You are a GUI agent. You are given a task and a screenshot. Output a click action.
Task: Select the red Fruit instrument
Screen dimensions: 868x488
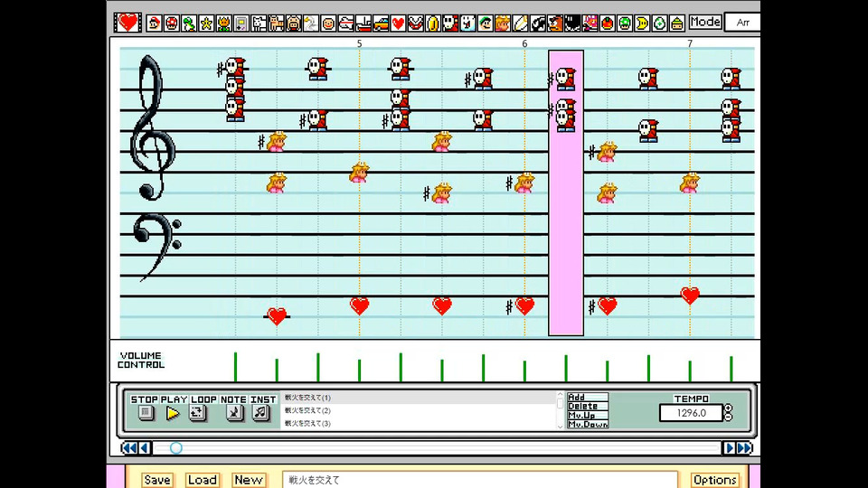pyautogui.click(x=608, y=23)
